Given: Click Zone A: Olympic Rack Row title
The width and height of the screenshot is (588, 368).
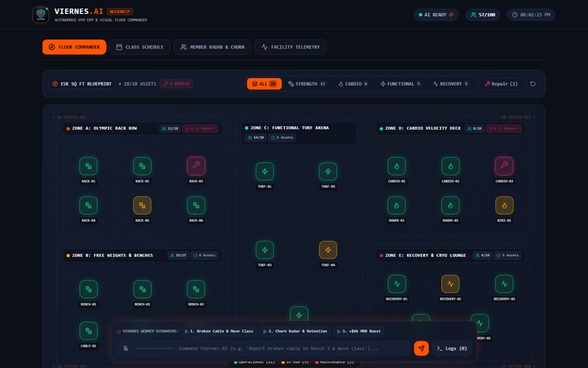Looking at the screenshot, I should tap(104, 129).
